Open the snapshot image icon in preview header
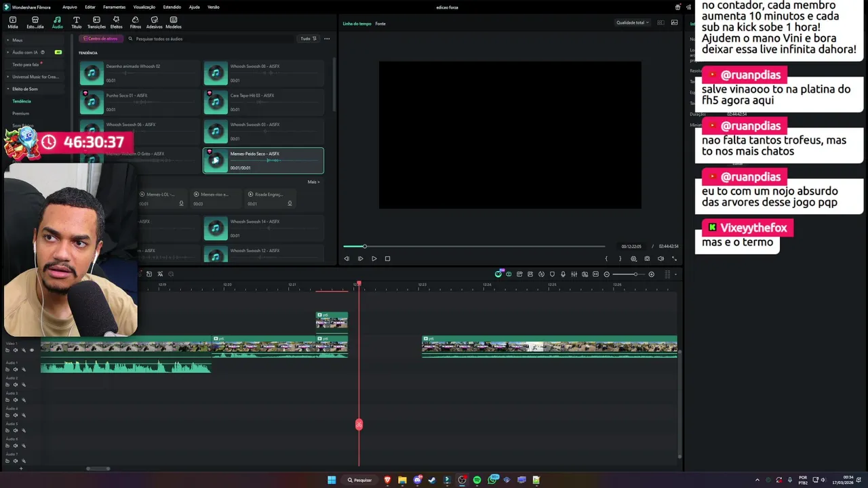 (674, 22)
